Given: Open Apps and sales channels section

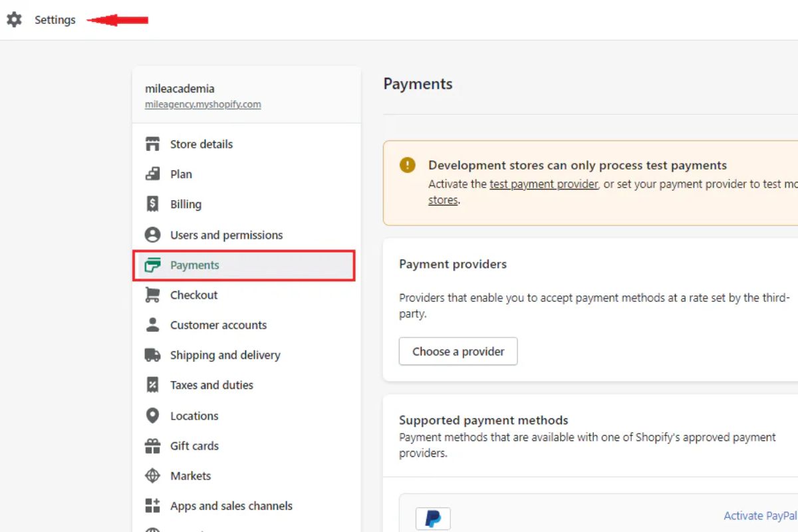Looking at the screenshot, I should tap(231, 506).
